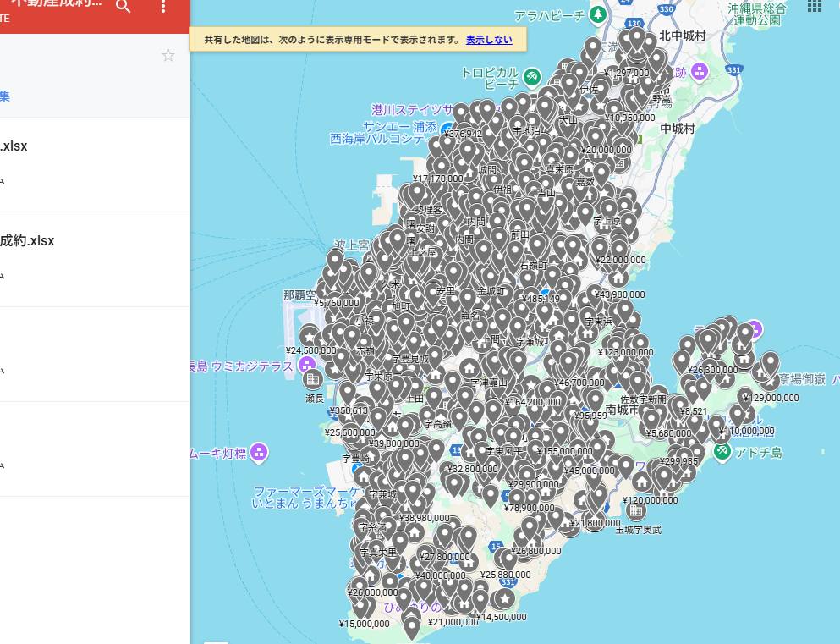Click the トロピカルビーチ green beach icon
This screenshot has width=840, height=644.
(x=531, y=77)
